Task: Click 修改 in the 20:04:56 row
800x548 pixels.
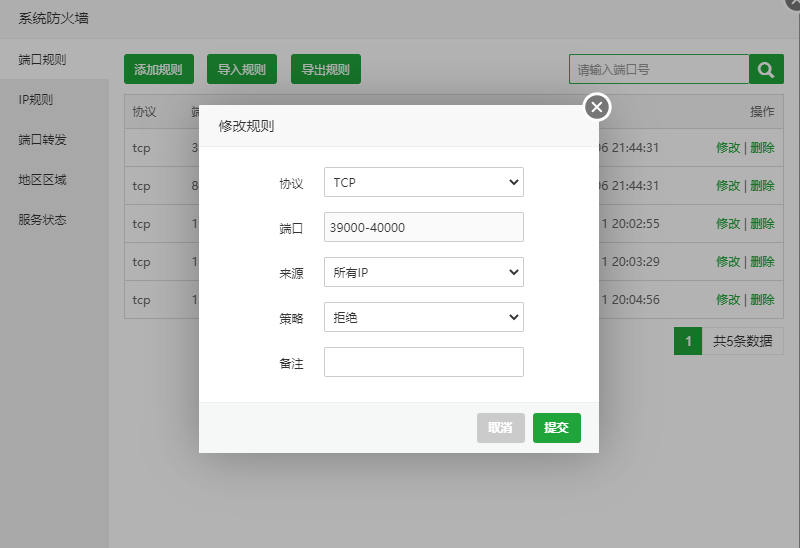Action: click(728, 300)
